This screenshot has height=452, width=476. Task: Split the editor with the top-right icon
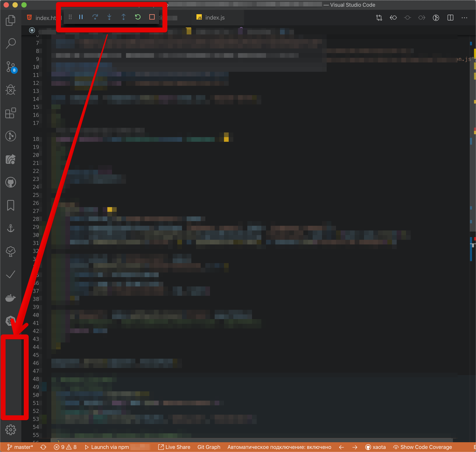point(450,18)
